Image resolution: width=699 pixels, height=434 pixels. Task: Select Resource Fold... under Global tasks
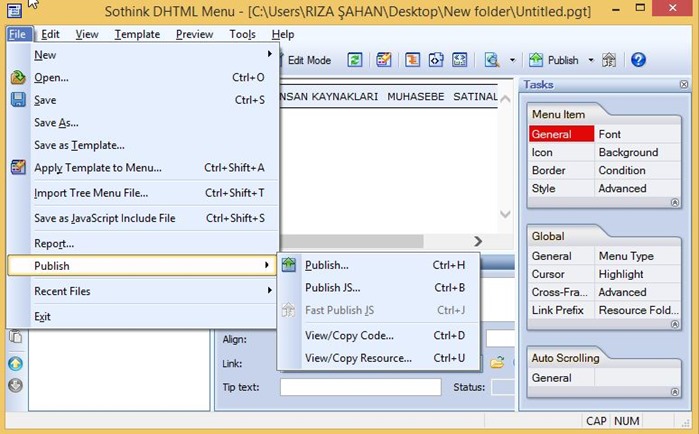pyautogui.click(x=637, y=310)
